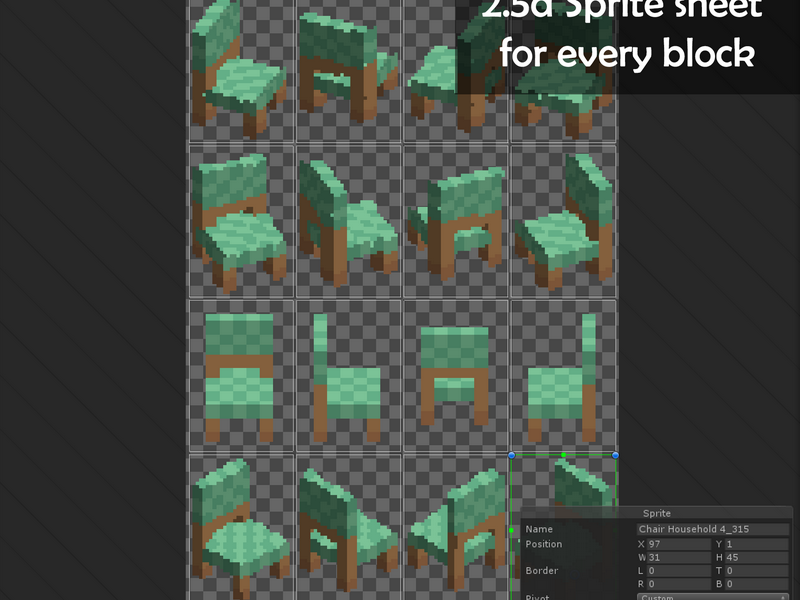Click the Border L field

click(x=679, y=570)
